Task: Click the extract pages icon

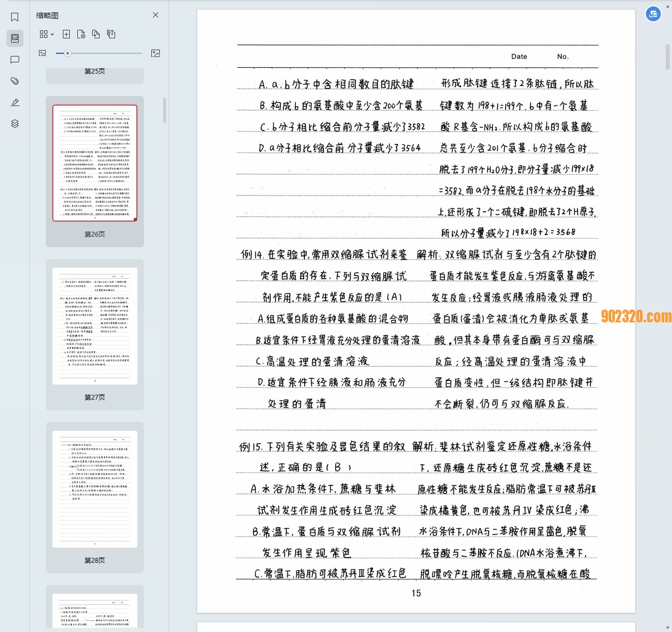Action: click(x=111, y=34)
